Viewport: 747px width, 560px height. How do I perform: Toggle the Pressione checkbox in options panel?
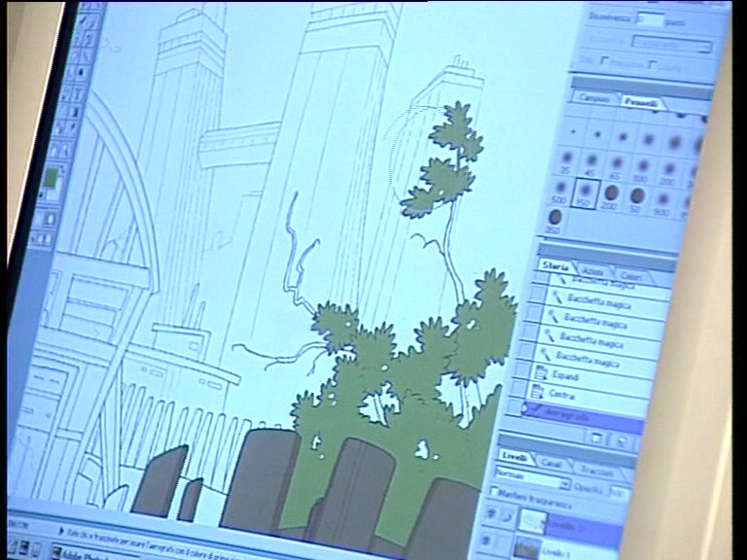(604, 62)
